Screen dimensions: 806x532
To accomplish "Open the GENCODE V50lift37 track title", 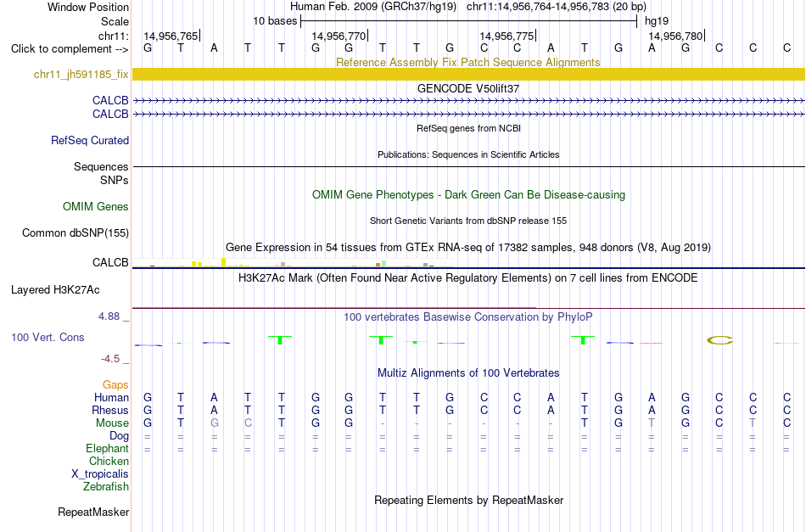I will (x=467, y=88).
